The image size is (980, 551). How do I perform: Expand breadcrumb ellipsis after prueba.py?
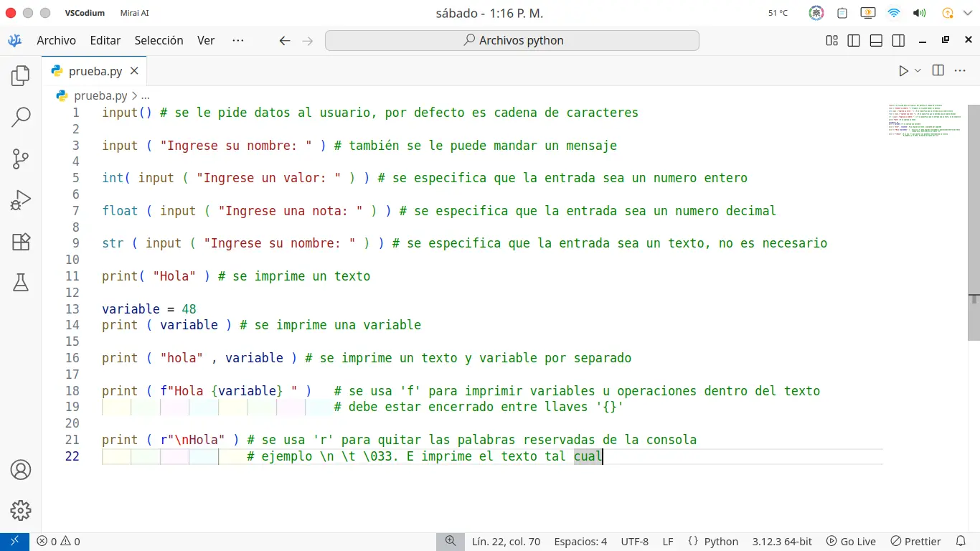145,95
